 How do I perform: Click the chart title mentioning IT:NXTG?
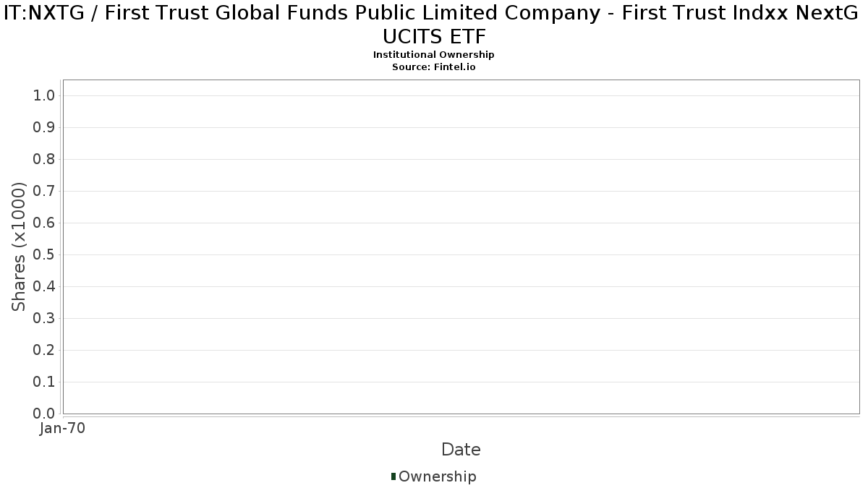coord(434,16)
